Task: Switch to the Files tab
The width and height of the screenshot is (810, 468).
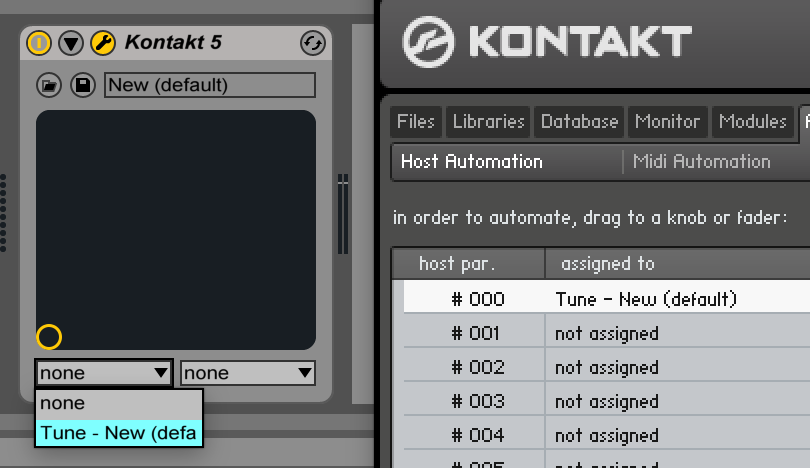Action: pyautogui.click(x=416, y=121)
